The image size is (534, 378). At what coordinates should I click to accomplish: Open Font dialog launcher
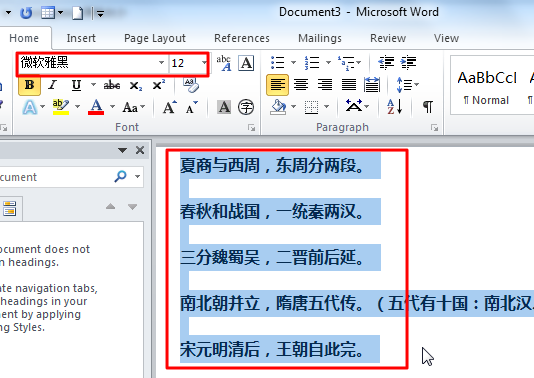[x=251, y=128]
